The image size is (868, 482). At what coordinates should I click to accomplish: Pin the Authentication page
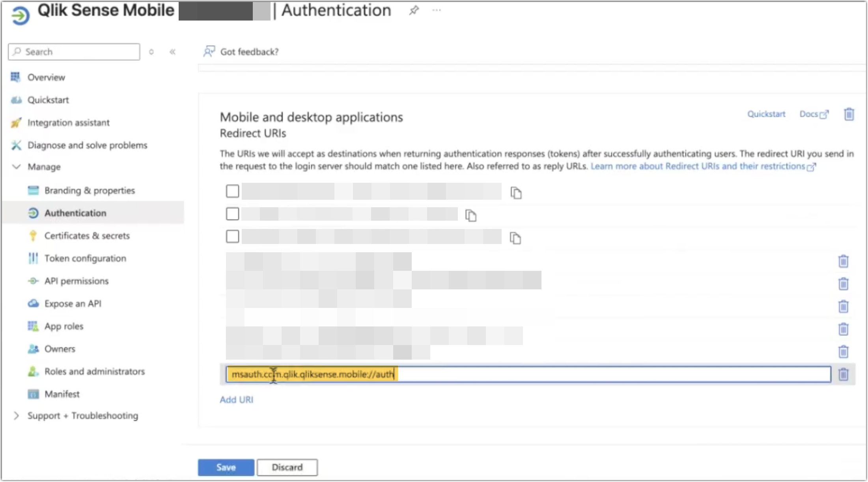413,11
